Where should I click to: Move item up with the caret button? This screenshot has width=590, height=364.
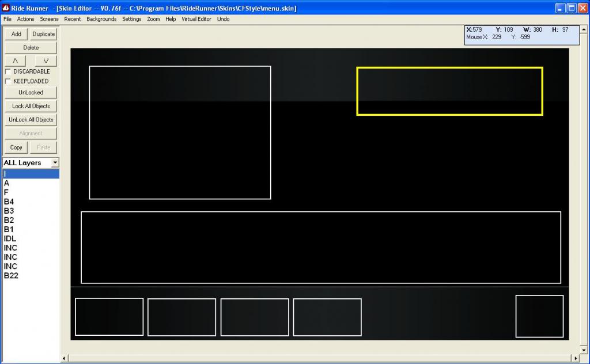point(16,60)
